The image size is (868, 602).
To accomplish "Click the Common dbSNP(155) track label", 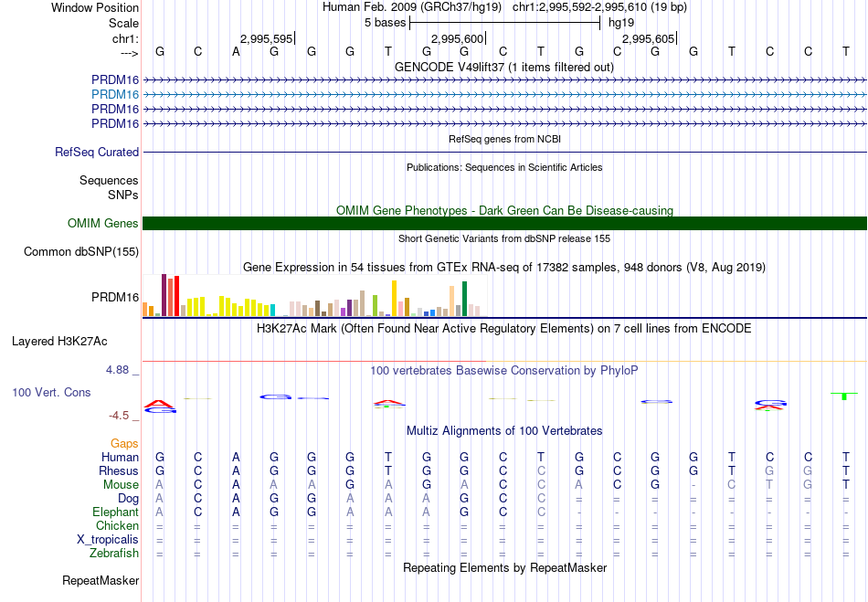I will 81,252.
